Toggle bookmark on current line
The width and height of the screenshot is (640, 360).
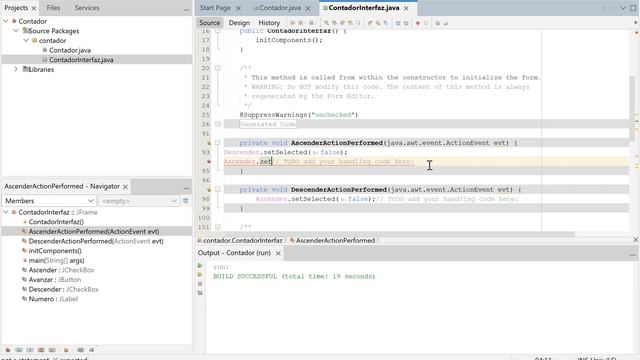(385, 23)
